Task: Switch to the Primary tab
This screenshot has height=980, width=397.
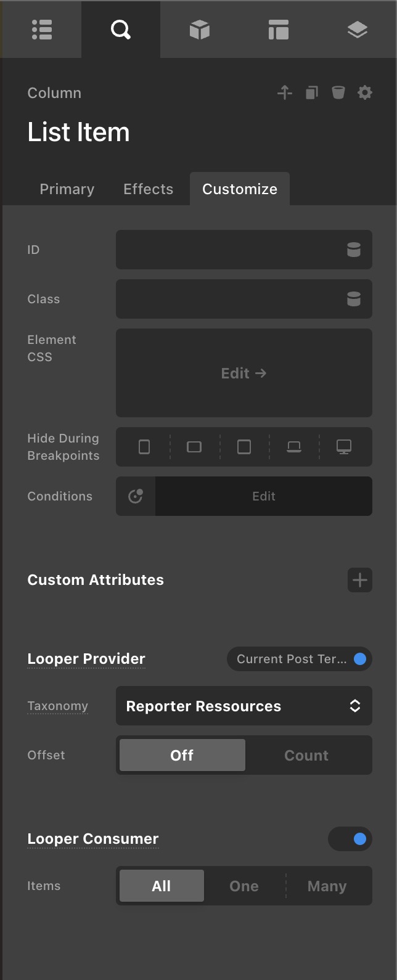Action: [67, 189]
